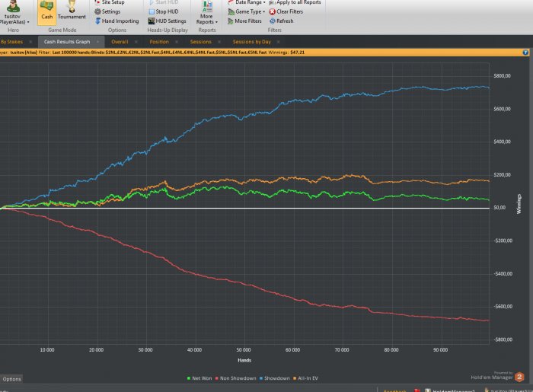The image size is (533, 392).
Task: Stop the HUD
Action: point(166,12)
